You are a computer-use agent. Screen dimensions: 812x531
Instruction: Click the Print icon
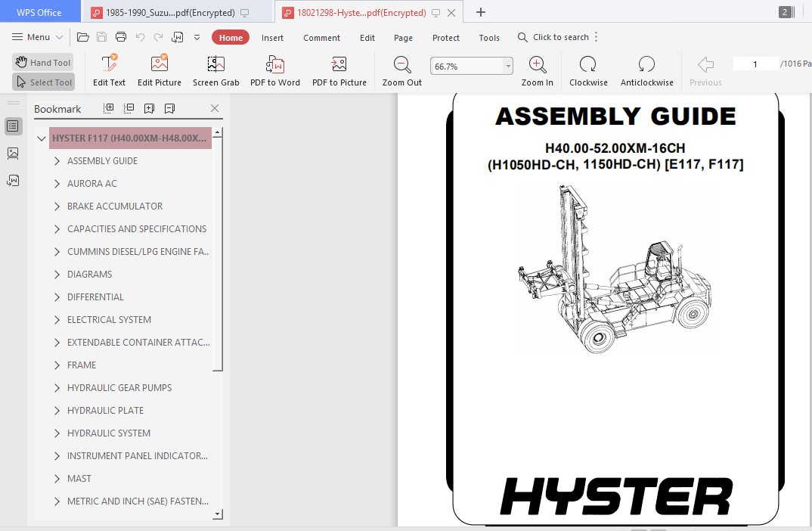121,37
